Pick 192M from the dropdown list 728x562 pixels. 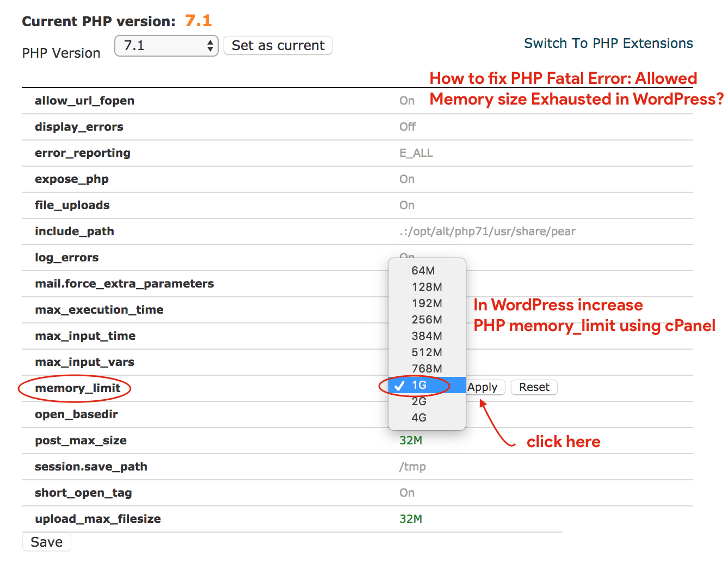coord(427,303)
